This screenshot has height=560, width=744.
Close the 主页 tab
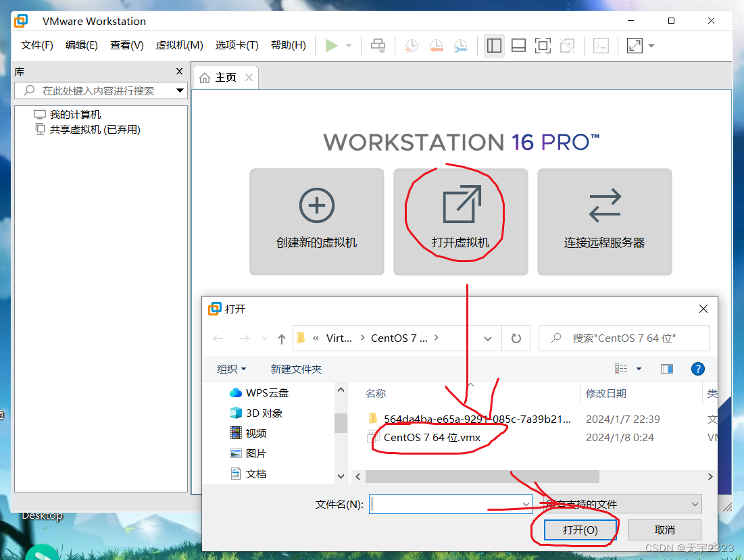tap(249, 77)
